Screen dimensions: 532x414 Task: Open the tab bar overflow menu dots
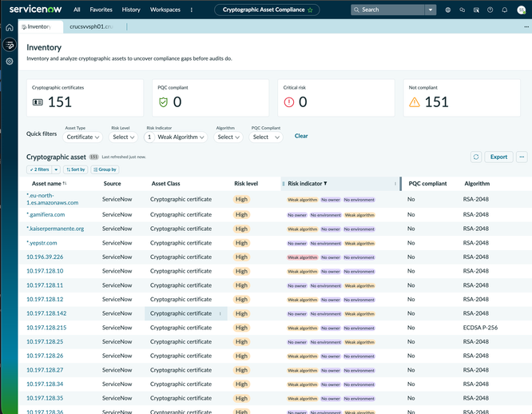[526, 27]
